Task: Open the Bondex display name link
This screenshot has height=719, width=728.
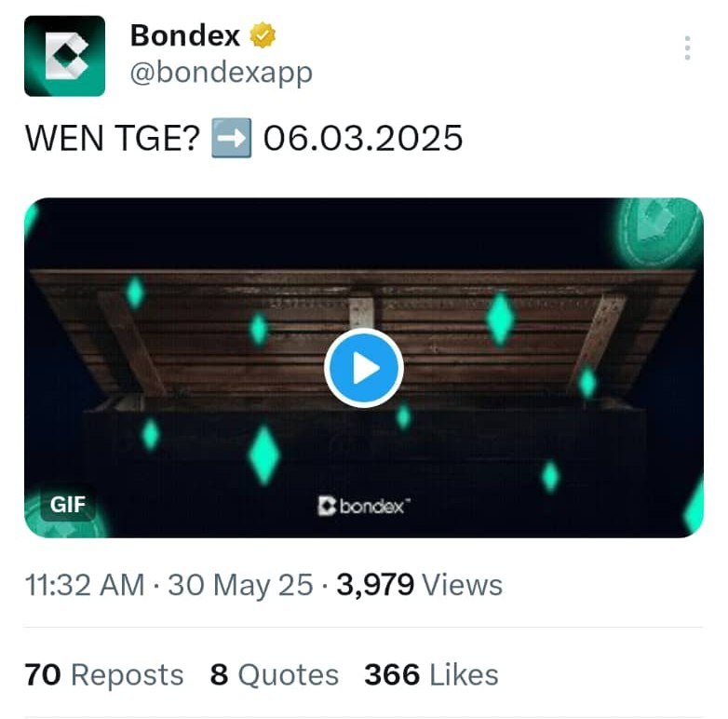Action: 184,35
